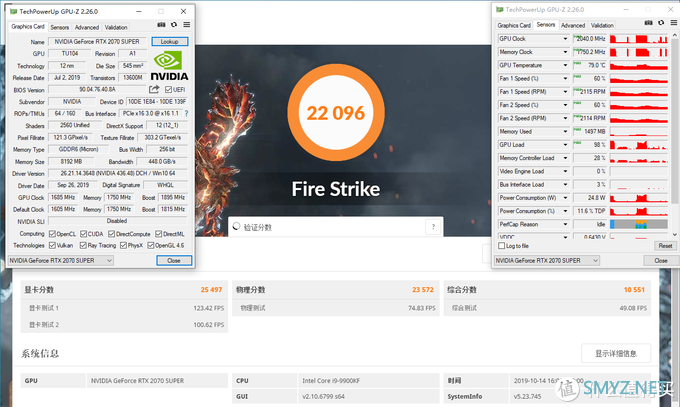
Task: Open the Fan 1 Speed (%) sensor dropdown
Action: (565, 79)
